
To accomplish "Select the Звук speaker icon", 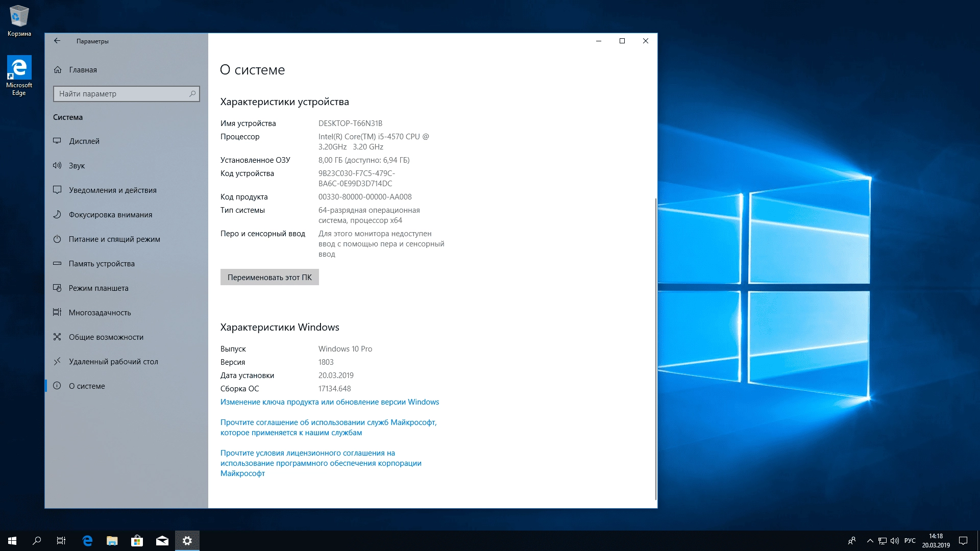I will [x=57, y=165].
